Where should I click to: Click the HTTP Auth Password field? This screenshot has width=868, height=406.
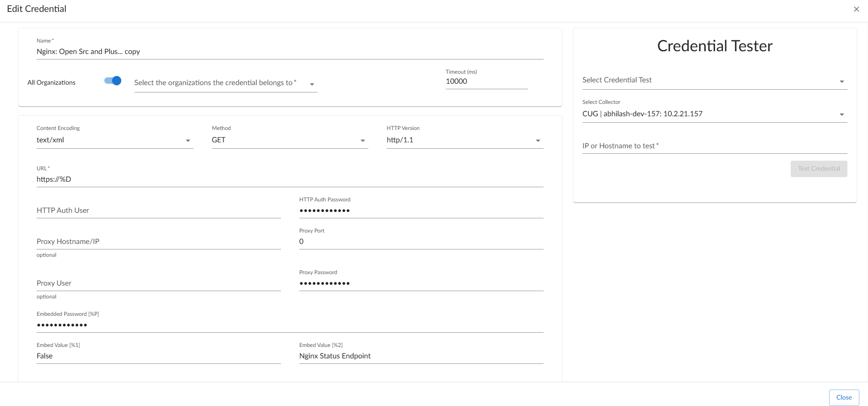click(x=421, y=211)
